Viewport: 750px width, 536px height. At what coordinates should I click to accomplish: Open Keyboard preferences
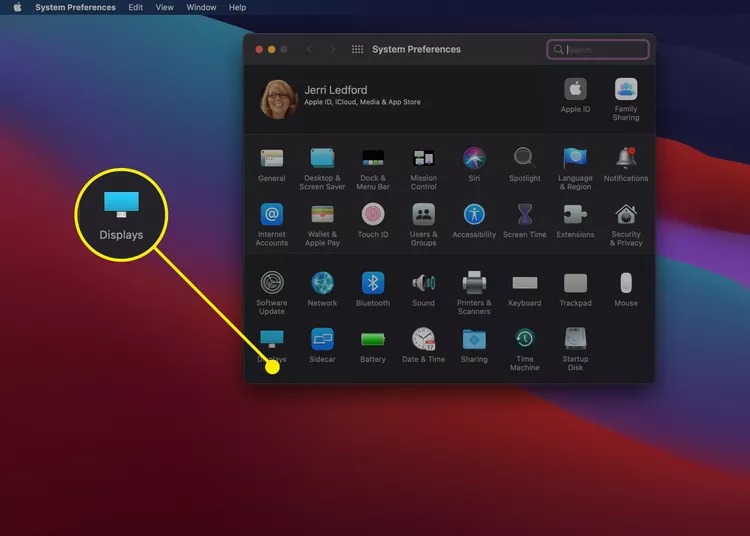click(524, 289)
